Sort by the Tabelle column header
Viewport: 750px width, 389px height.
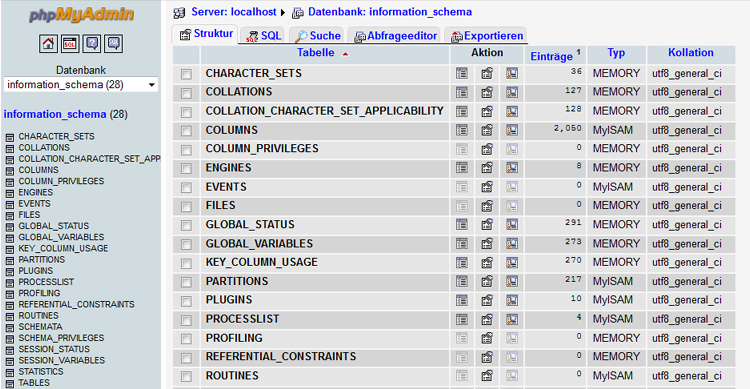pyautogui.click(x=316, y=53)
